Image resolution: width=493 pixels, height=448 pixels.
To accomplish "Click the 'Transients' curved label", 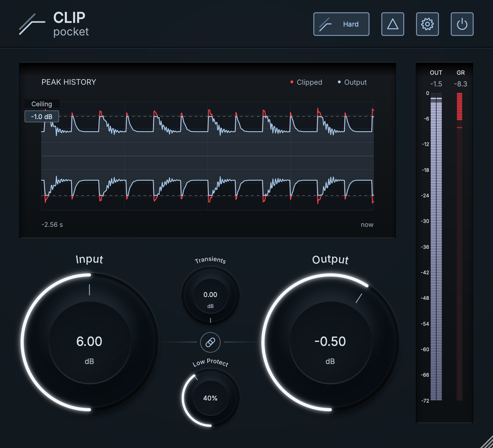I will (x=210, y=260).
